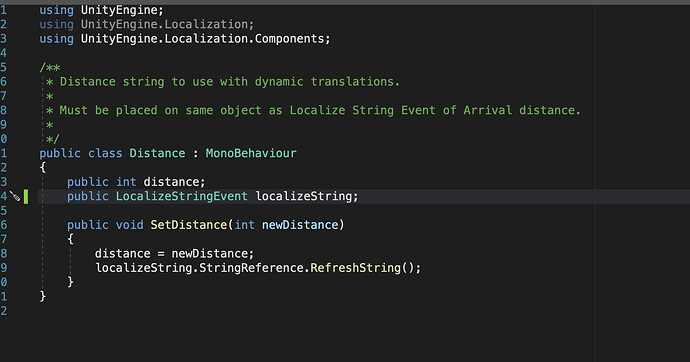Click the Distance class name declaration
The width and height of the screenshot is (690, 362).
click(x=157, y=153)
